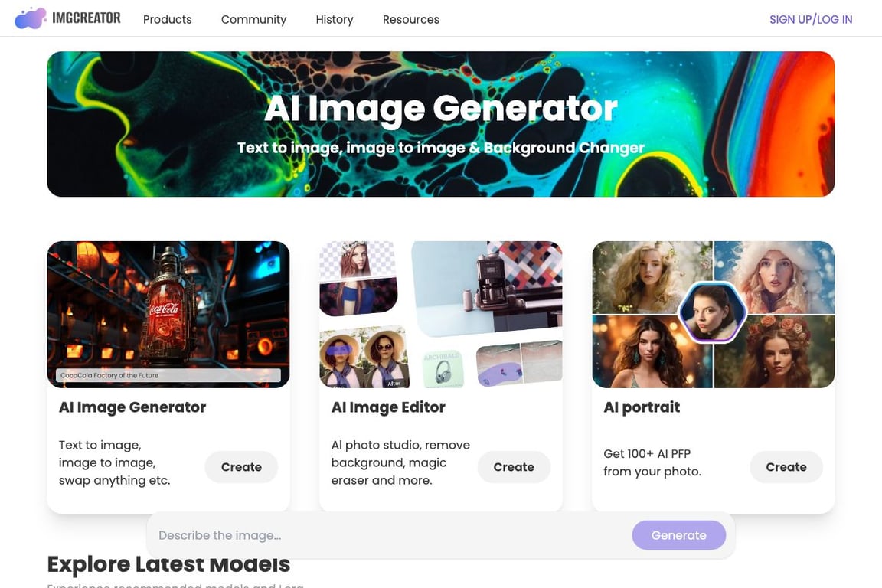This screenshot has width=882, height=588.
Task: Click the purple Generate button
Action: click(678, 535)
